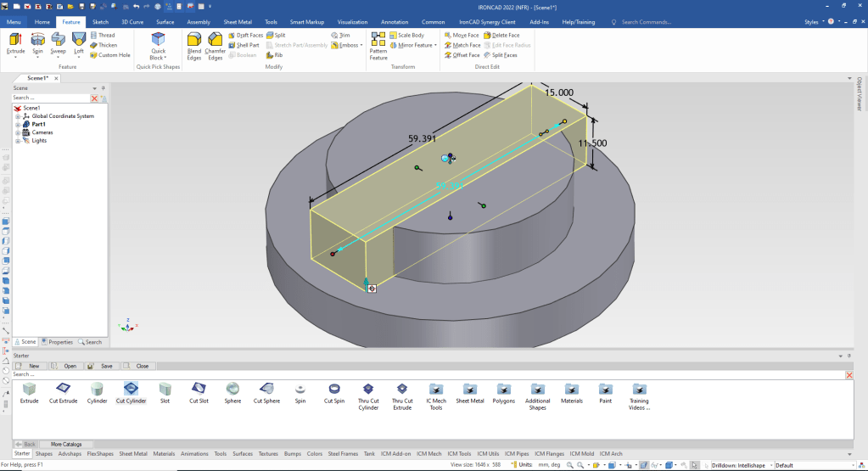Activate the Pattern Feature tool
868x471 pixels.
[x=378, y=44]
